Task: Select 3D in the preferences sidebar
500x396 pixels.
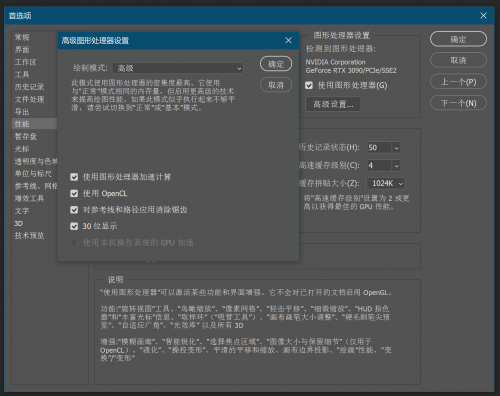Action: (x=19, y=223)
